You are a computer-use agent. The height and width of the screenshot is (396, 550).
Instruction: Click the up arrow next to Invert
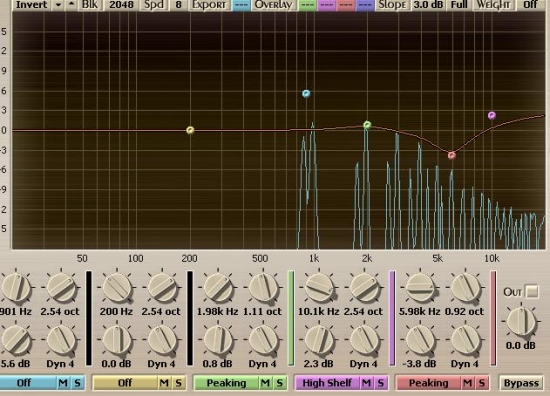72,4
